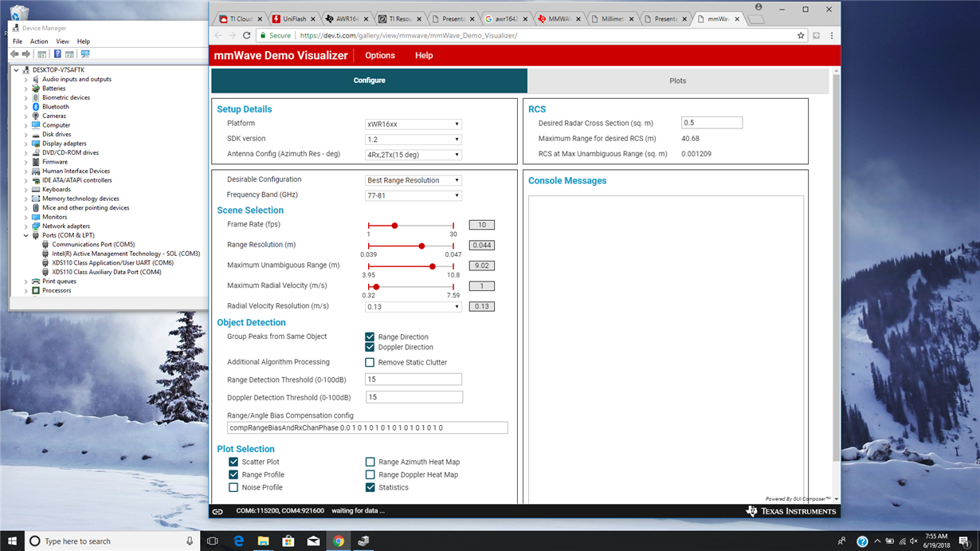Click the Help icon in Device Manager's toolbar
This screenshot has width=980, height=551.
pos(57,54)
